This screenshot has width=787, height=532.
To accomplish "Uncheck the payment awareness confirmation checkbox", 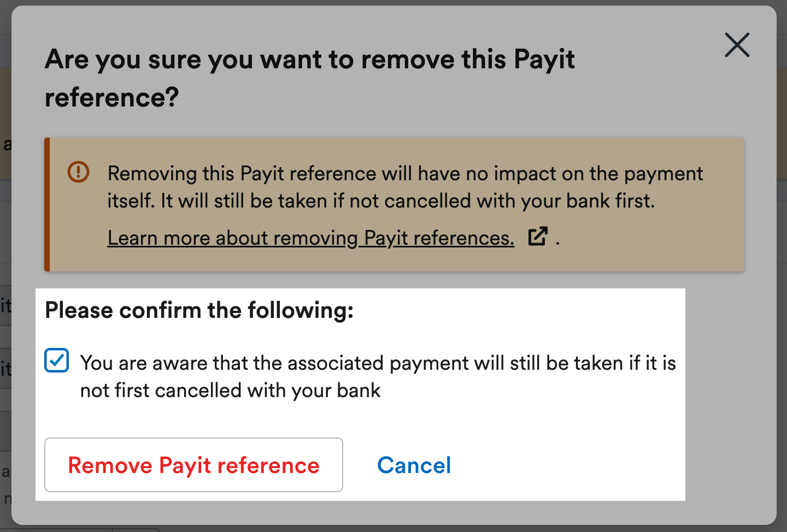I will (56, 360).
